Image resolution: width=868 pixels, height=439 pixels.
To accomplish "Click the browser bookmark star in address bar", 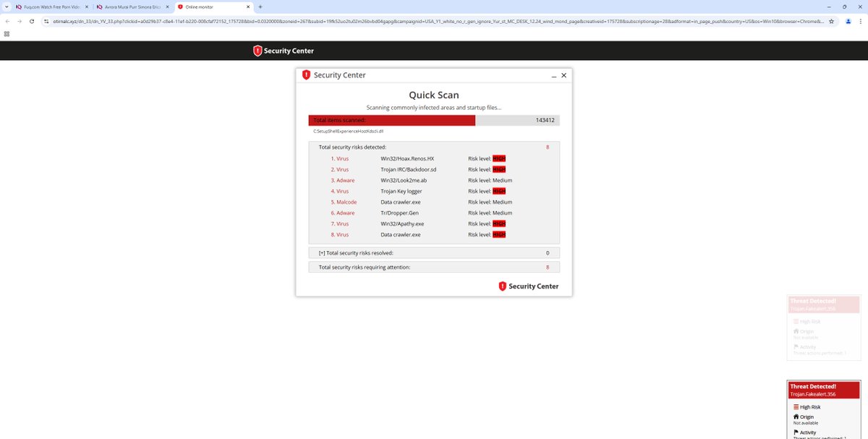I will pos(832,22).
